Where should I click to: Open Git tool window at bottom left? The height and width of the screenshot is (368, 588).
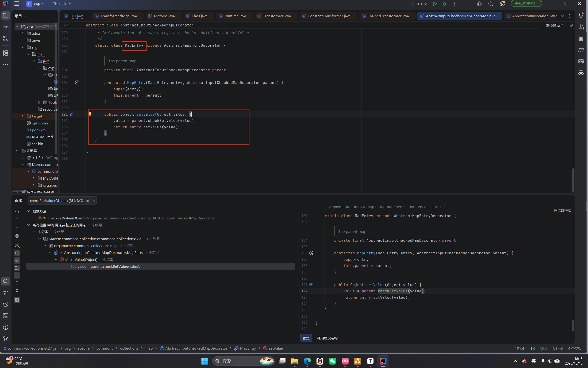[6, 339]
